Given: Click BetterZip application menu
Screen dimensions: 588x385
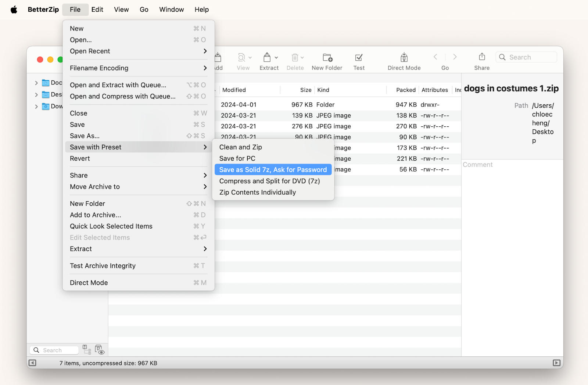Looking at the screenshot, I should pyautogui.click(x=43, y=10).
